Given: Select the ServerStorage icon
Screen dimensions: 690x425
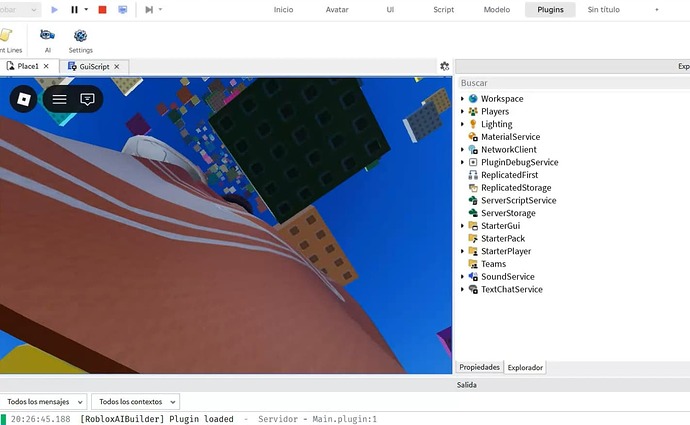Looking at the screenshot, I should point(473,213).
